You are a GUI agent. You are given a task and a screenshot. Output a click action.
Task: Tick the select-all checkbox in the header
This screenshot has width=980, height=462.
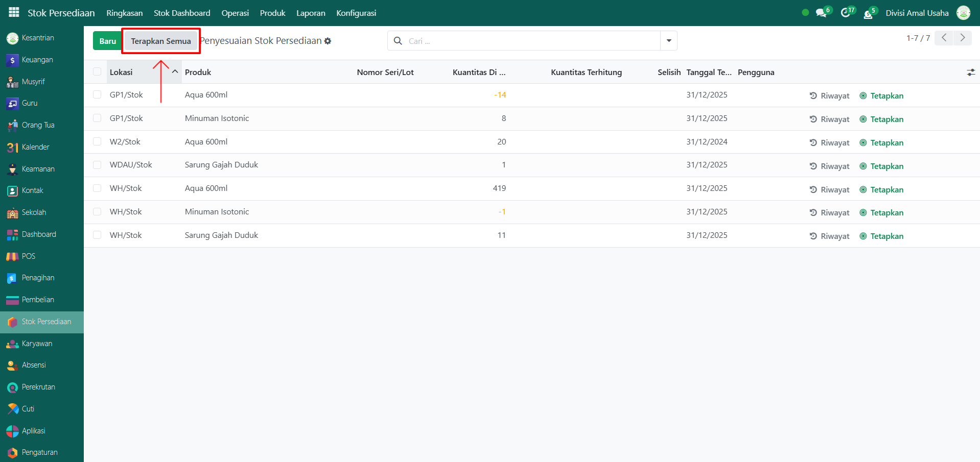(97, 72)
